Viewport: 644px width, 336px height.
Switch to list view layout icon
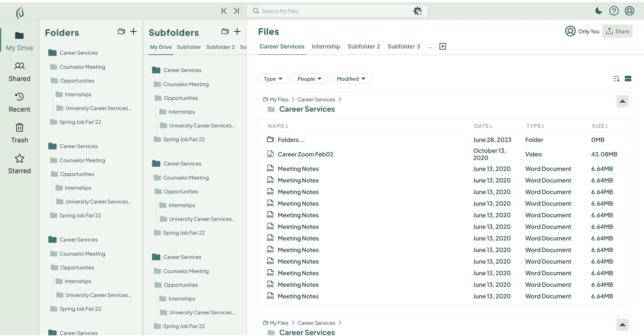(x=628, y=79)
